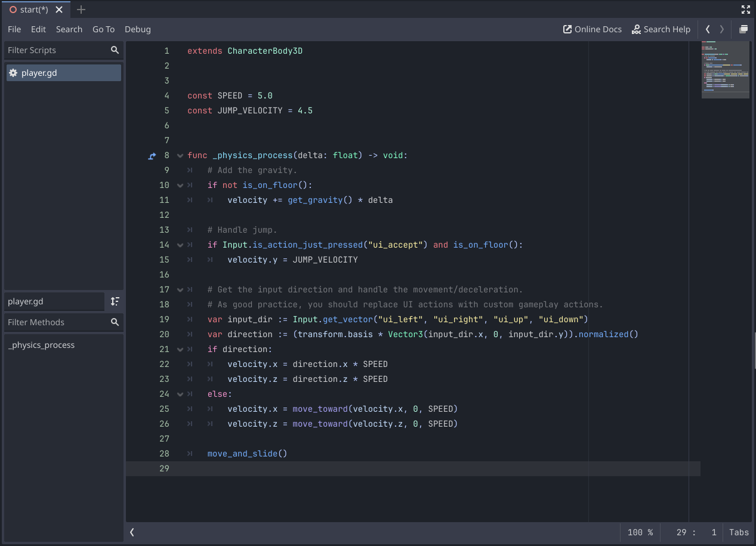
Task: Open the Debug menu
Action: click(x=137, y=29)
